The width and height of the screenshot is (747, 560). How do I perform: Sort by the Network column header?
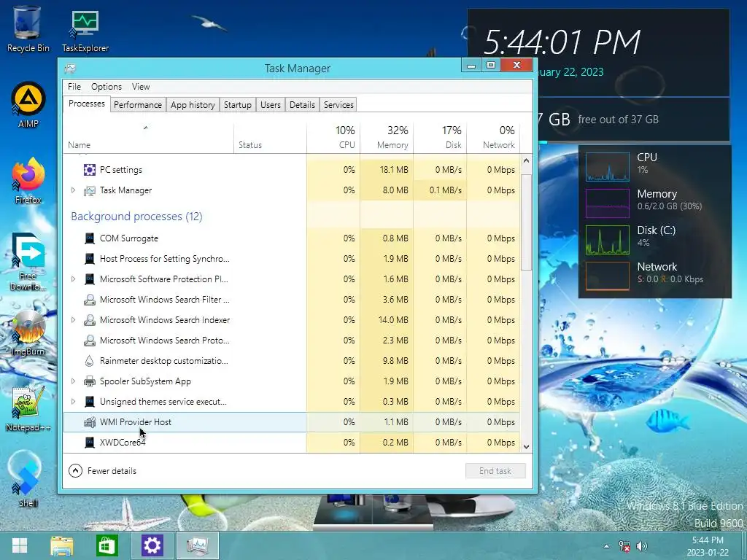pos(493,138)
